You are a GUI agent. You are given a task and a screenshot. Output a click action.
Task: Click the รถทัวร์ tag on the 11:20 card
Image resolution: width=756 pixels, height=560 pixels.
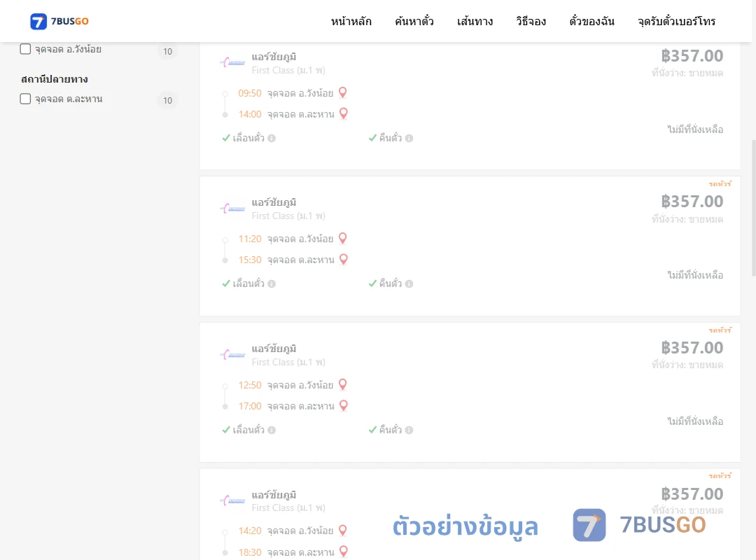(720, 184)
